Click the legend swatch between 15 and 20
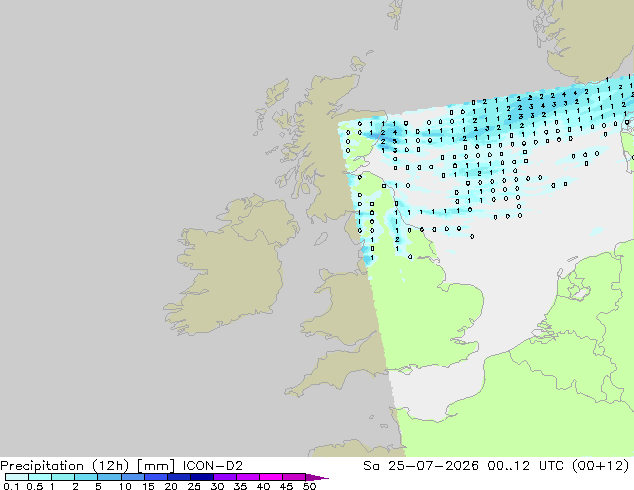 pyautogui.click(x=156, y=477)
